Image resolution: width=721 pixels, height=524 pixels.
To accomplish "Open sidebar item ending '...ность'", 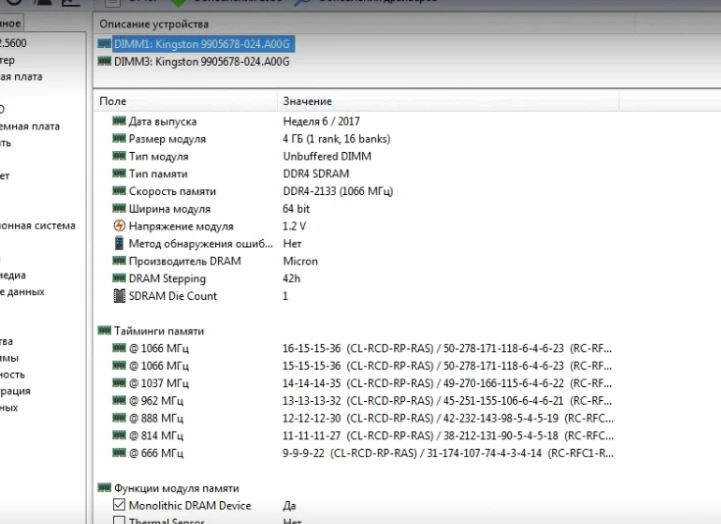I will click(12, 375).
